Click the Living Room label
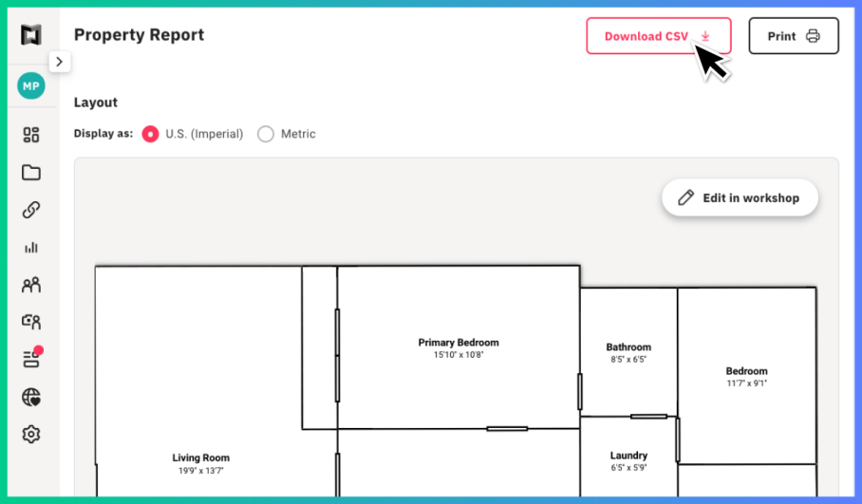Image resolution: width=862 pixels, height=504 pixels. point(200,457)
